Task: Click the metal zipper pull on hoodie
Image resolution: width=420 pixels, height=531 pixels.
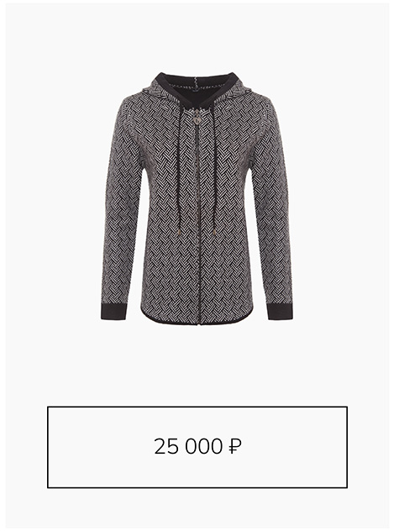Action: pyautogui.click(x=197, y=117)
